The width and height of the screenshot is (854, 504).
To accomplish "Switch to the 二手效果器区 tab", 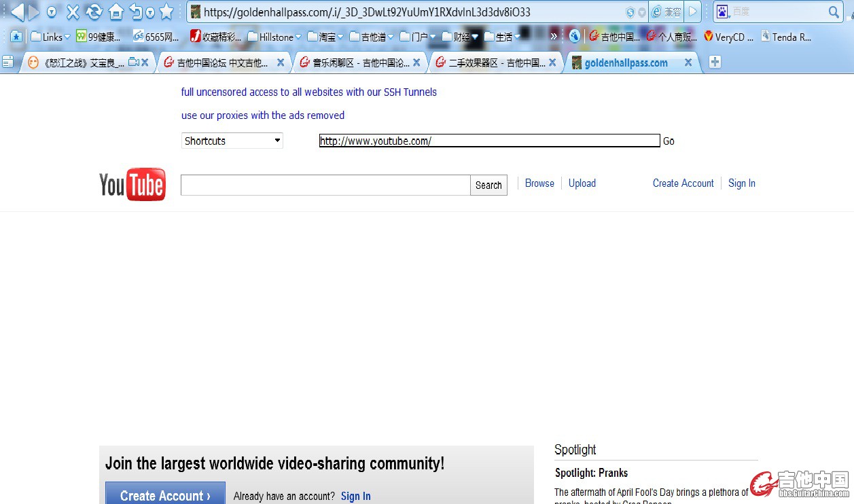I will point(497,62).
